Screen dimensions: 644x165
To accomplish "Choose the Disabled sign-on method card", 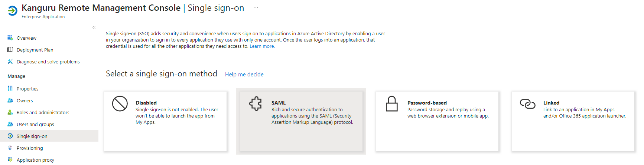I will coord(165,121).
